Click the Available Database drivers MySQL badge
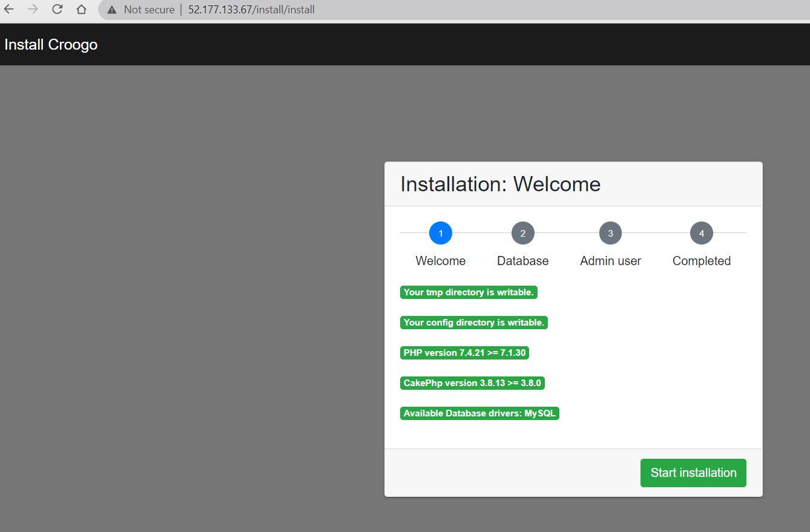Image resolution: width=810 pixels, height=532 pixels. [x=479, y=413]
